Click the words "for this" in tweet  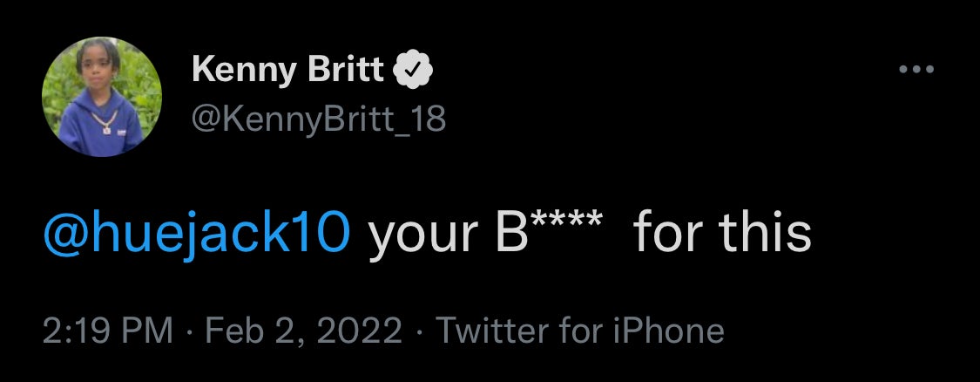click(722, 233)
